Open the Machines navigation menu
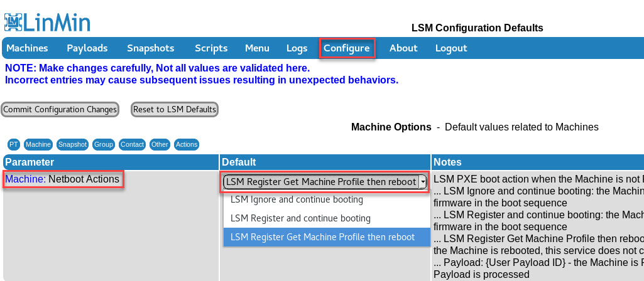 [27, 48]
